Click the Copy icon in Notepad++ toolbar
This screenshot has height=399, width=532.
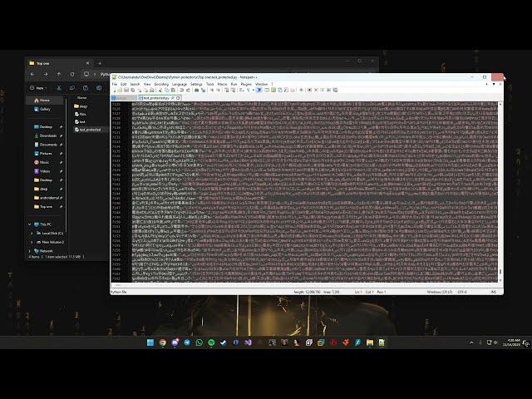(x=166, y=91)
